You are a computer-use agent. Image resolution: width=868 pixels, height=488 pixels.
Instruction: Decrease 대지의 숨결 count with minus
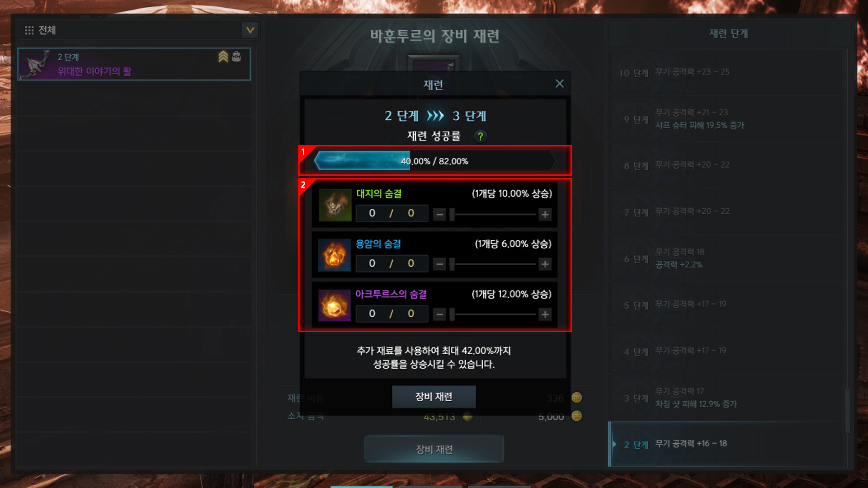click(439, 214)
